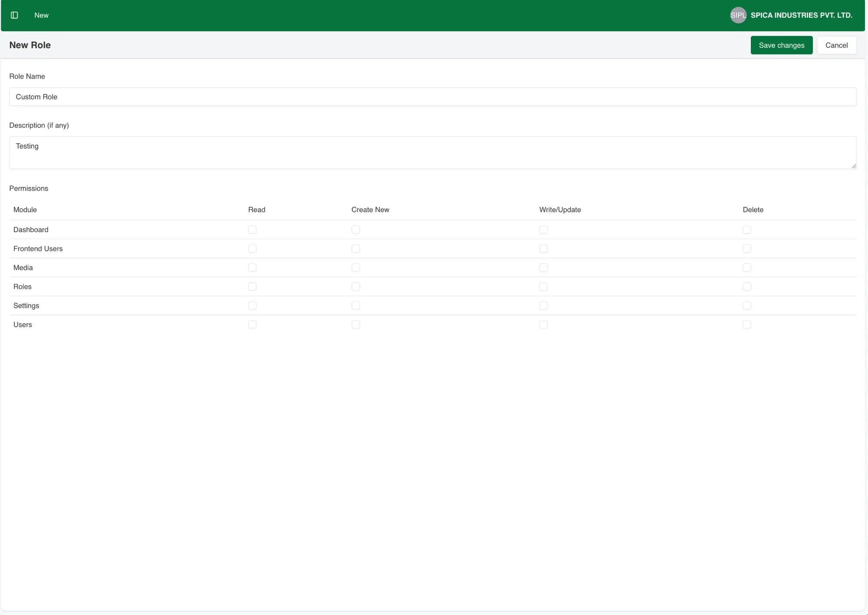
Task: Enable Write/Update permission for Frontend Users
Action: pos(543,249)
